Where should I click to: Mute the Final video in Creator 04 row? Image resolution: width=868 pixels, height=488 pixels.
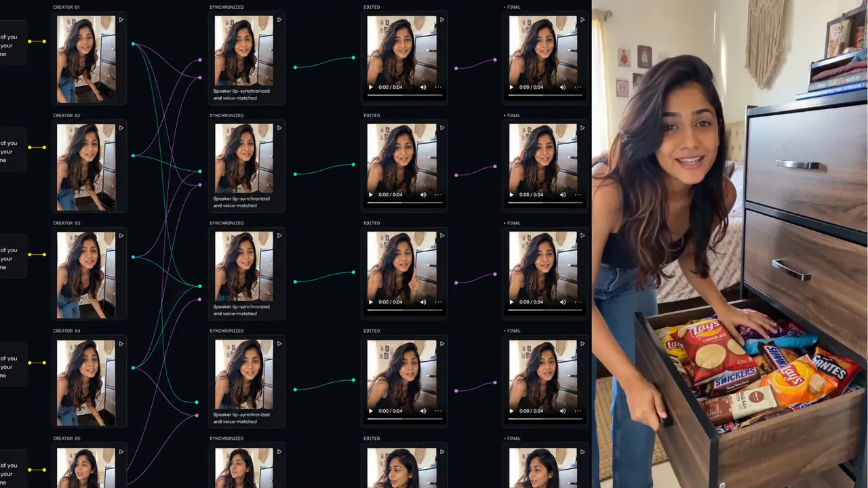(x=563, y=411)
